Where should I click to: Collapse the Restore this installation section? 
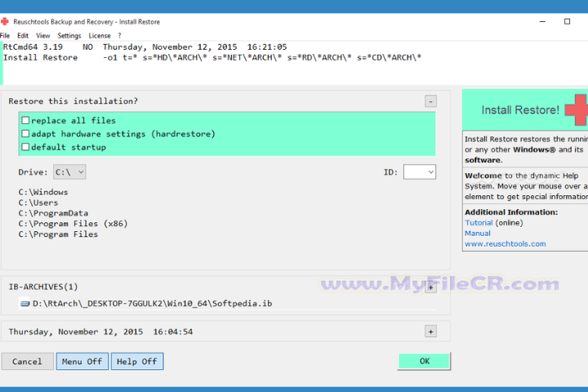click(430, 101)
